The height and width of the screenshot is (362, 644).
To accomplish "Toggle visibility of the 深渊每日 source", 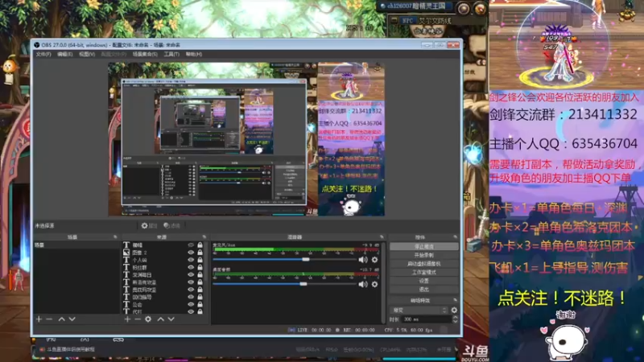I will 191,274.
